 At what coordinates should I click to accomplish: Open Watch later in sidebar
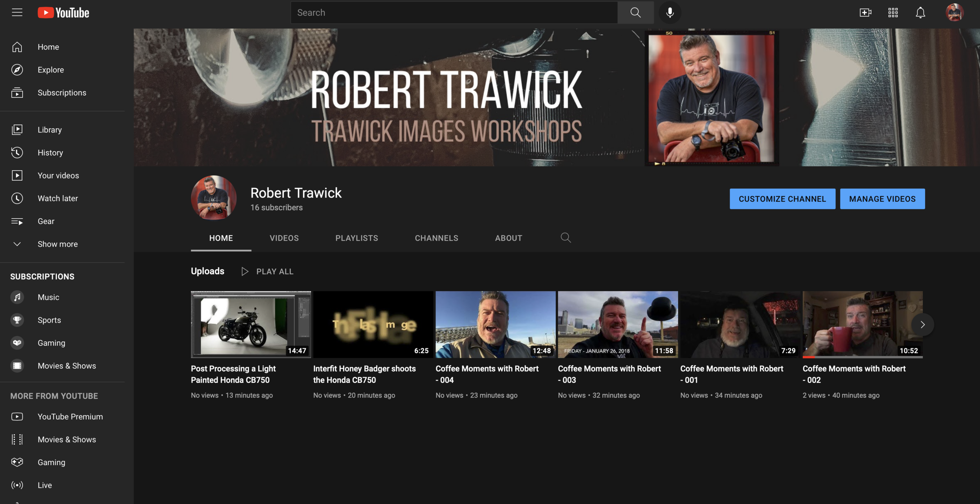(58, 198)
